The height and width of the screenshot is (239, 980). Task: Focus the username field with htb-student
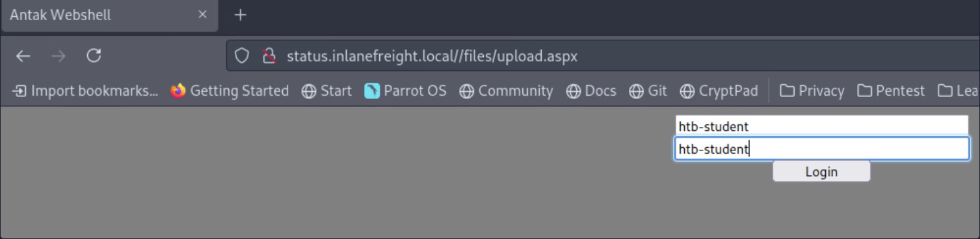[x=822, y=126]
